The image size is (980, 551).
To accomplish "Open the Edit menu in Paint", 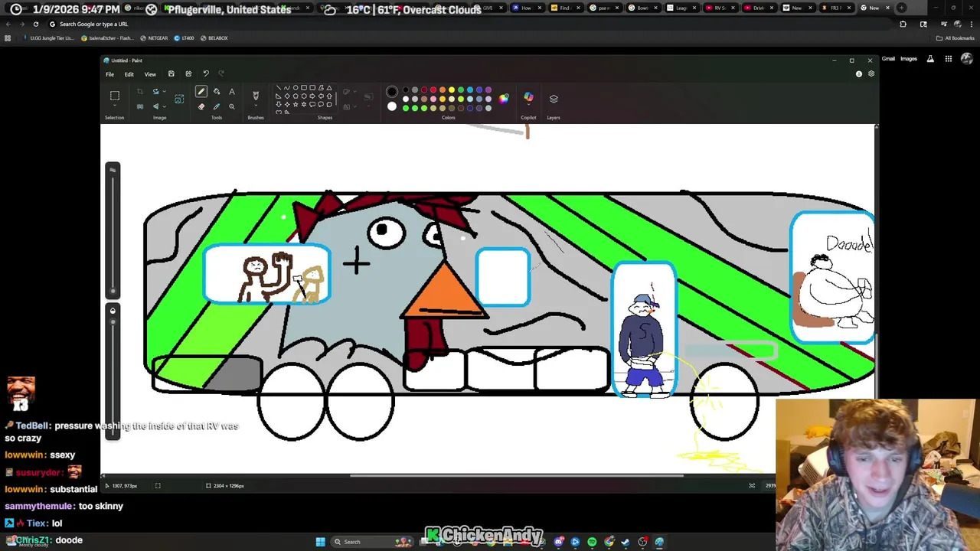I will click(129, 74).
